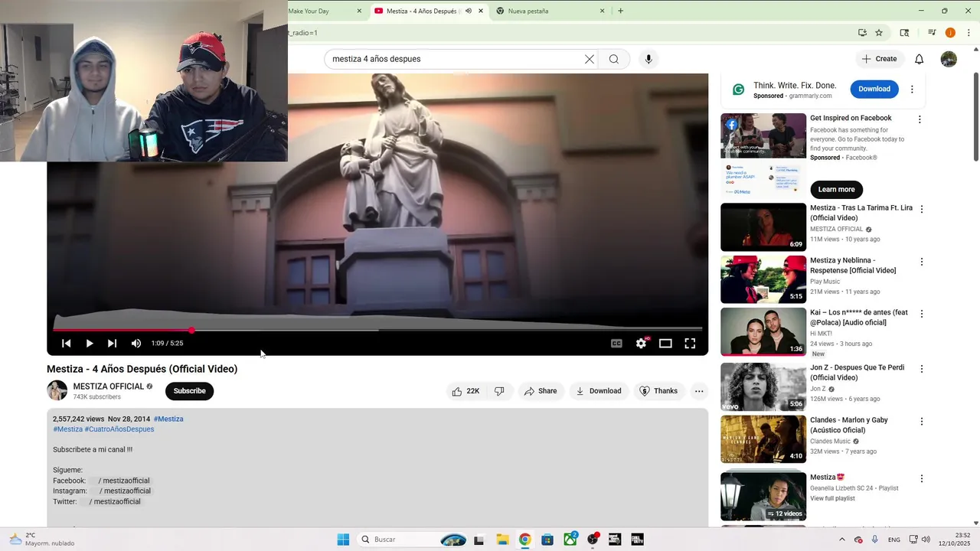Open the Chrome profile avatar
The width and height of the screenshot is (980, 551).
950,33
